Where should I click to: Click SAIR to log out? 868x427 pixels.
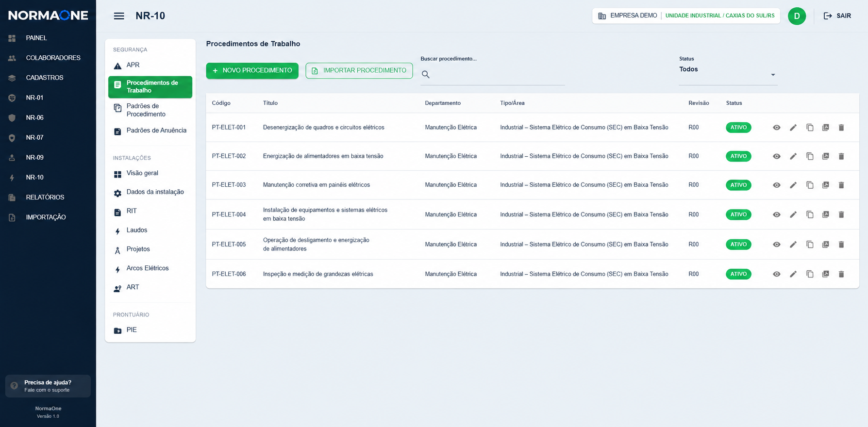pos(837,16)
